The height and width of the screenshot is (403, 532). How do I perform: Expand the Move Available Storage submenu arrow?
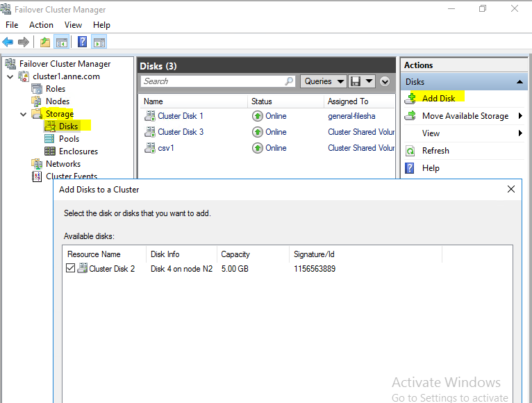pos(520,116)
